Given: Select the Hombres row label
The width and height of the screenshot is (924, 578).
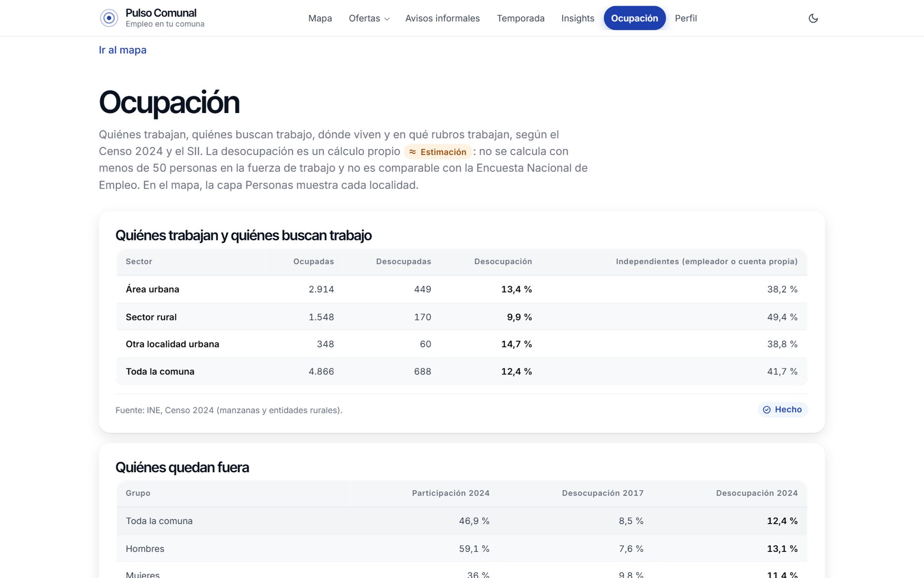Looking at the screenshot, I should 145,549.
